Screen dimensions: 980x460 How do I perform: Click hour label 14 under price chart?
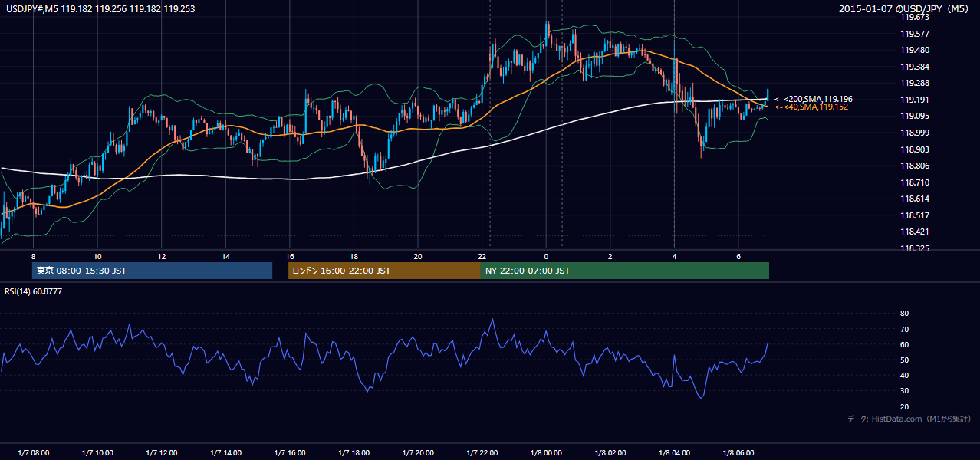pos(225,256)
